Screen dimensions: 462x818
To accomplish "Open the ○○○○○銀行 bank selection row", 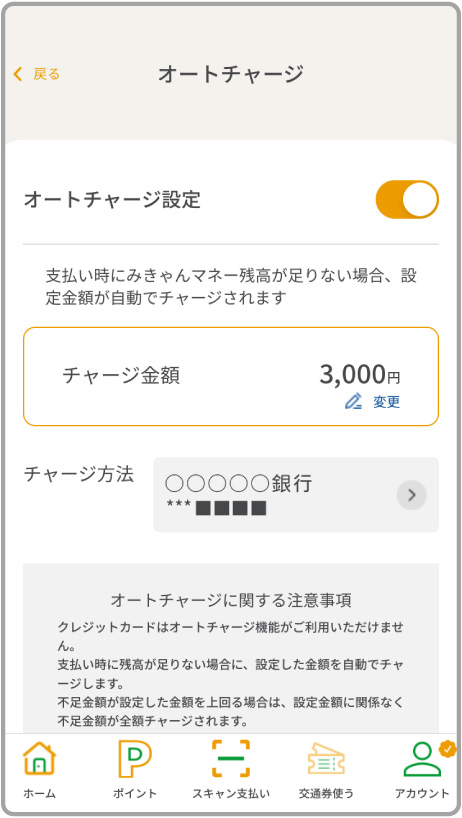I will coord(296,495).
